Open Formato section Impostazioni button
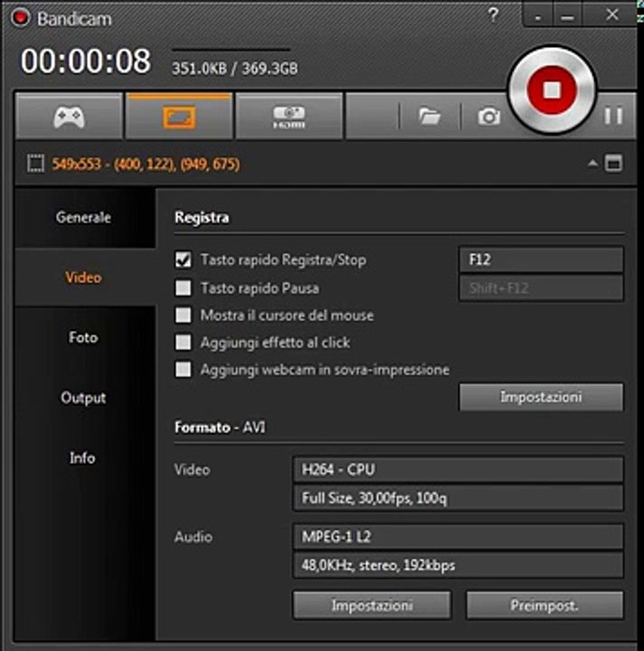Viewport: 644px width, 651px height. (372, 605)
